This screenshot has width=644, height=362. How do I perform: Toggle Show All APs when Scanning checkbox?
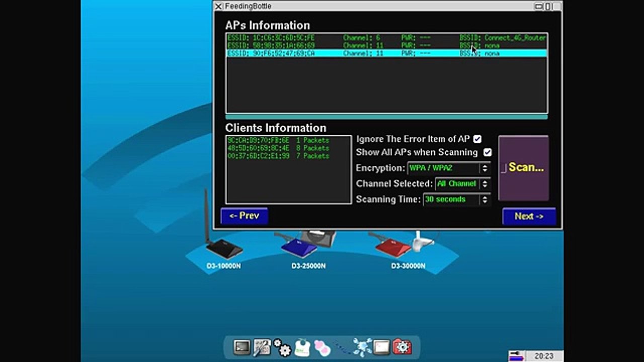[487, 152]
